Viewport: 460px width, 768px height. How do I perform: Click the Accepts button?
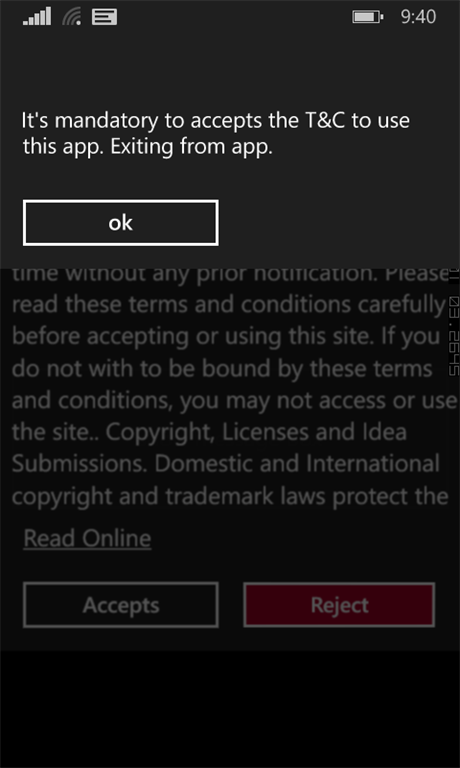tap(121, 605)
